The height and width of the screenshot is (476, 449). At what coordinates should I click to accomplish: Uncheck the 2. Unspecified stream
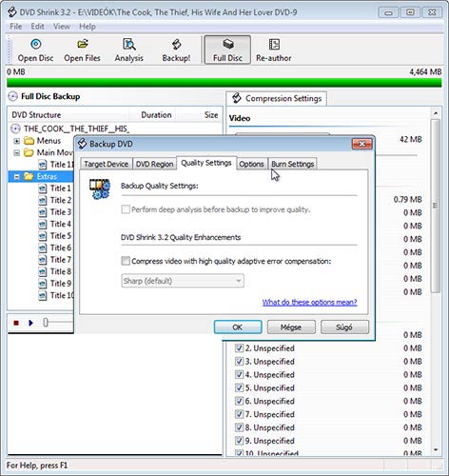pos(239,348)
